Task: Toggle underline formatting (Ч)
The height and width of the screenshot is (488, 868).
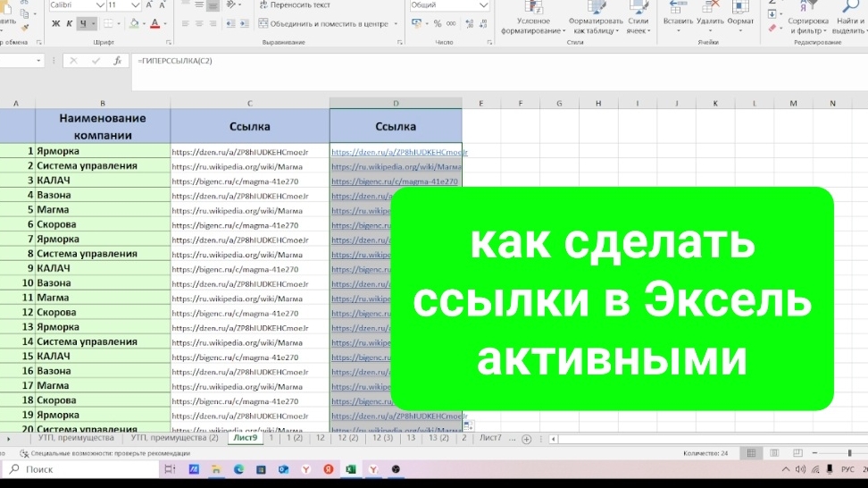Action: coord(83,24)
